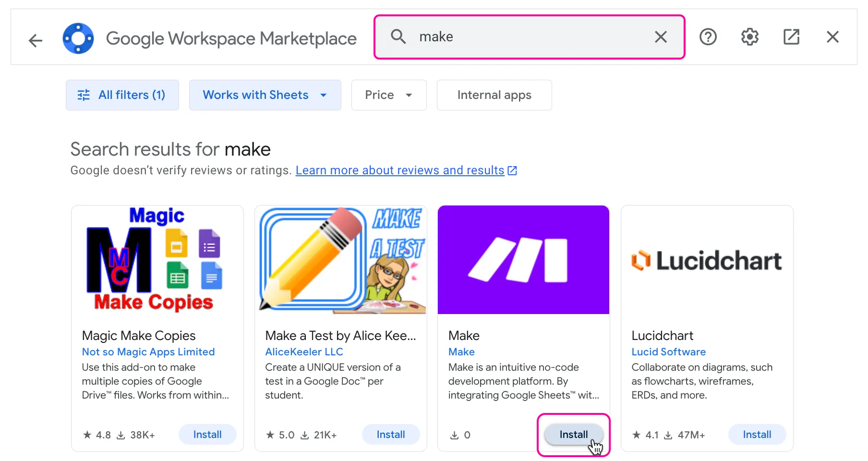Viewport: 868px width, 461px height.
Task: Click the 5.0 star rating on Make a Test
Action: [280, 435]
